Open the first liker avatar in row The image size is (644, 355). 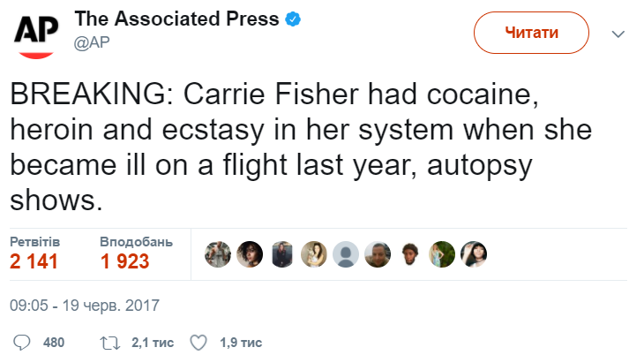pyautogui.click(x=218, y=254)
